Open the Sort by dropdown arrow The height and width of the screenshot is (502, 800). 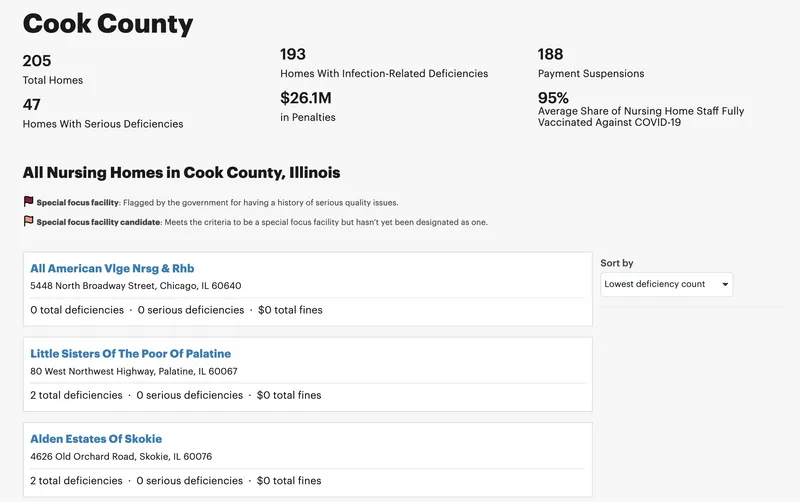coord(724,284)
